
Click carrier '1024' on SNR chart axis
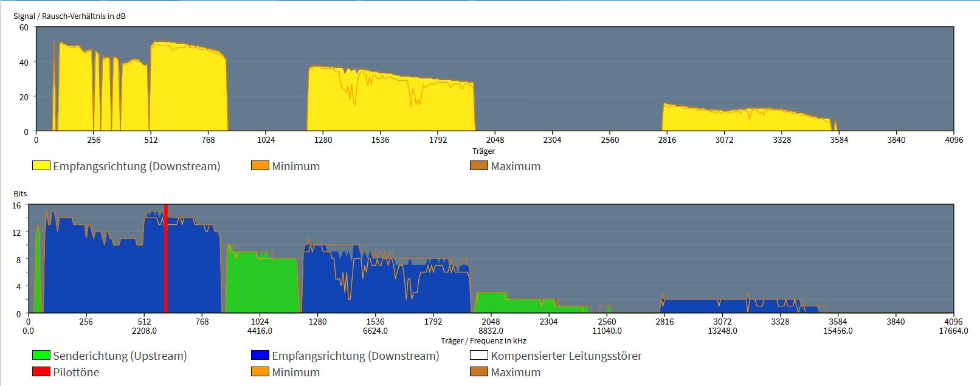point(266,140)
